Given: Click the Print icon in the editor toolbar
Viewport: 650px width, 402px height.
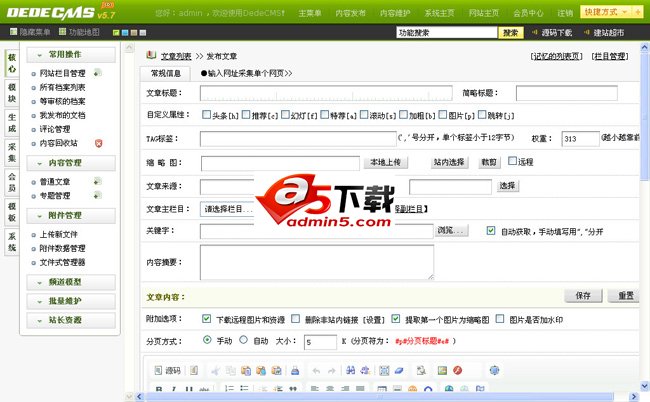Looking at the screenshot, I should coord(295,371).
